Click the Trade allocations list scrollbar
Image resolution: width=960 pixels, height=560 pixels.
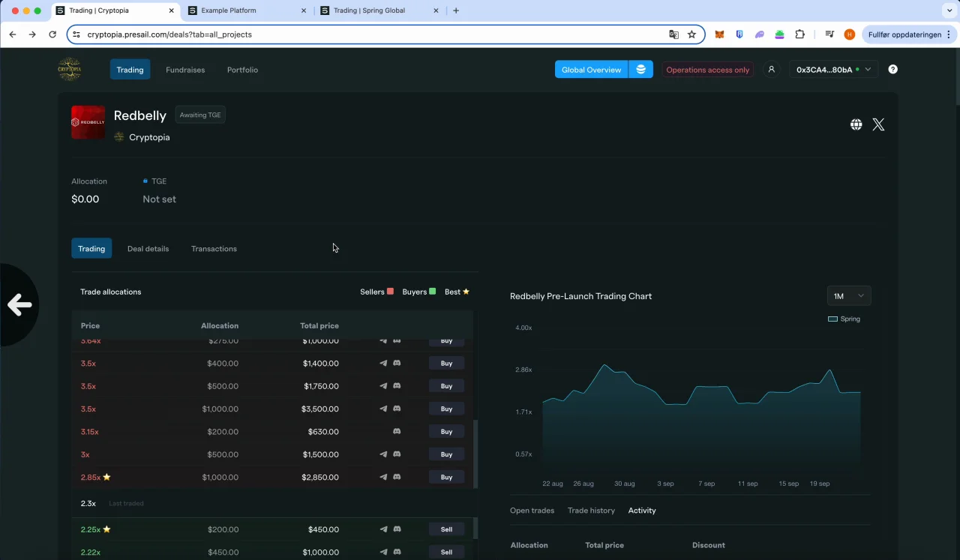[475, 454]
